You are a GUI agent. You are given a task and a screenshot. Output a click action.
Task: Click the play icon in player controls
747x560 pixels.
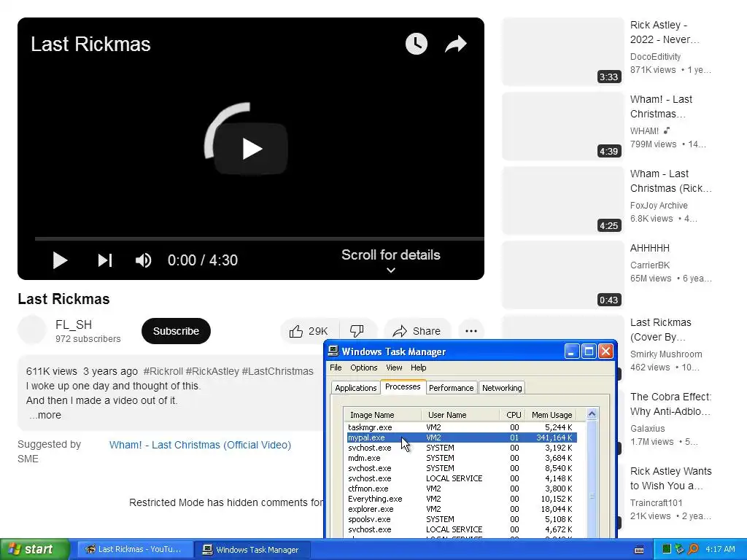[60, 260]
